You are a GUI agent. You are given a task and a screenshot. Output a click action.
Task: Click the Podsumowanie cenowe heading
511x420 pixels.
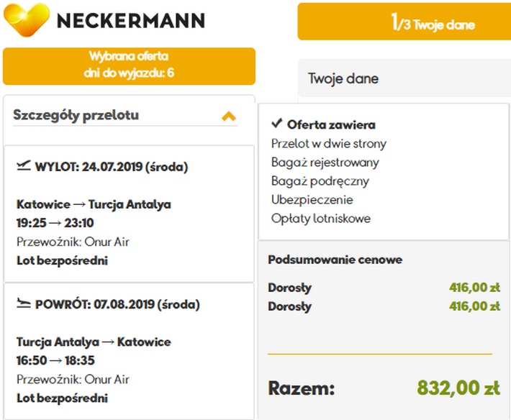point(335,260)
